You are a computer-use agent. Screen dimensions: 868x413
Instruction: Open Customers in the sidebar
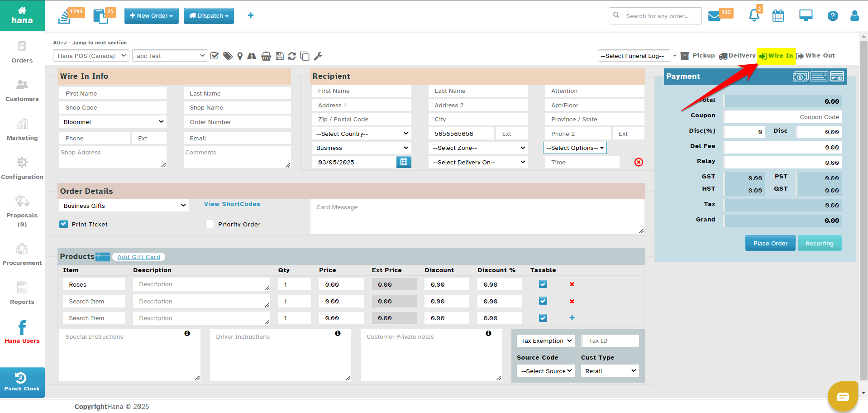[x=22, y=91]
